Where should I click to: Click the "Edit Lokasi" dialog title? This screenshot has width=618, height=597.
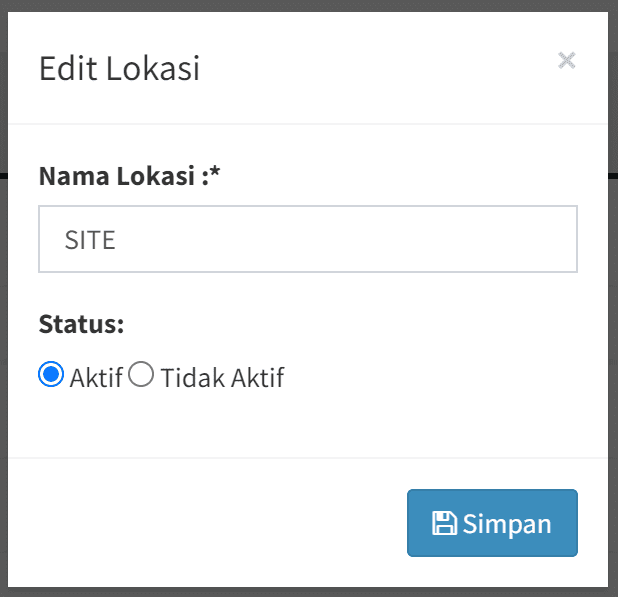click(x=119, y=68)
